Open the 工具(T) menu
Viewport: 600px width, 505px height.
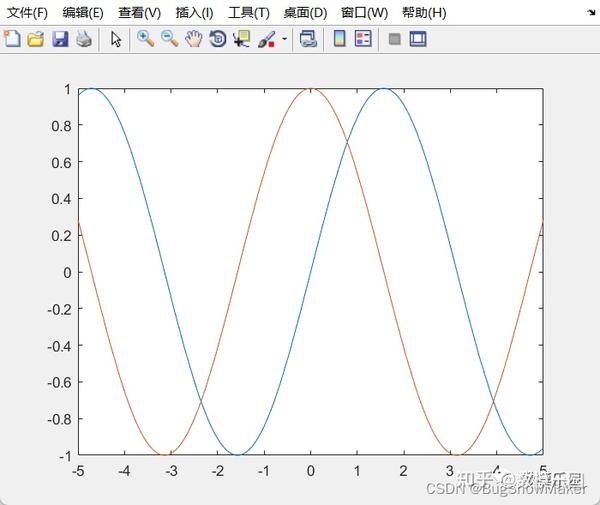(249, 13)
